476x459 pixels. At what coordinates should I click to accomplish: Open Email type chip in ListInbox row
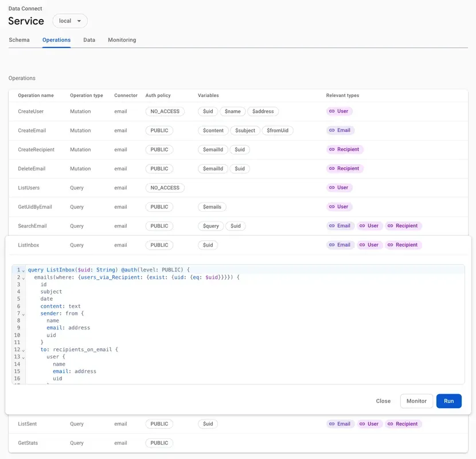click(340, 245)
